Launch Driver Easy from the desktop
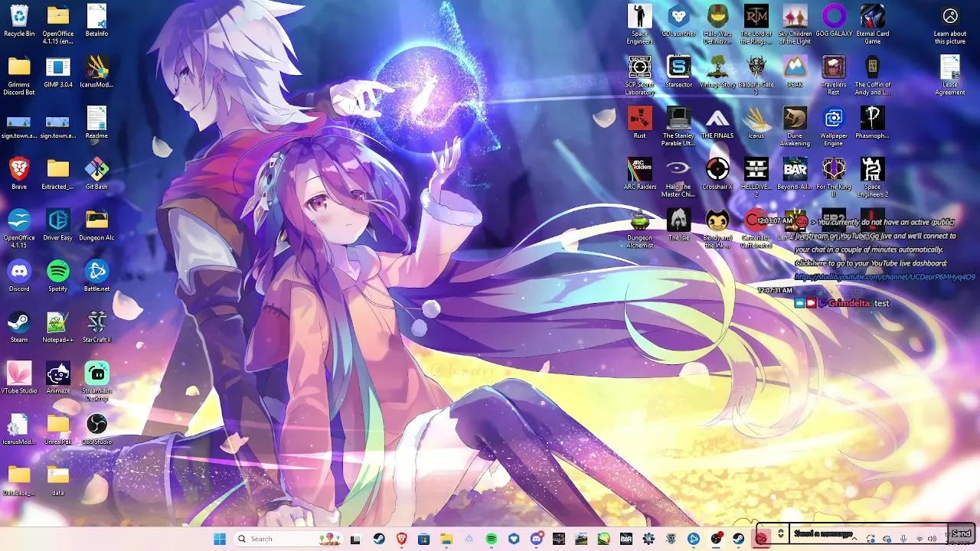The image size is (980, 551). point(57,226)
